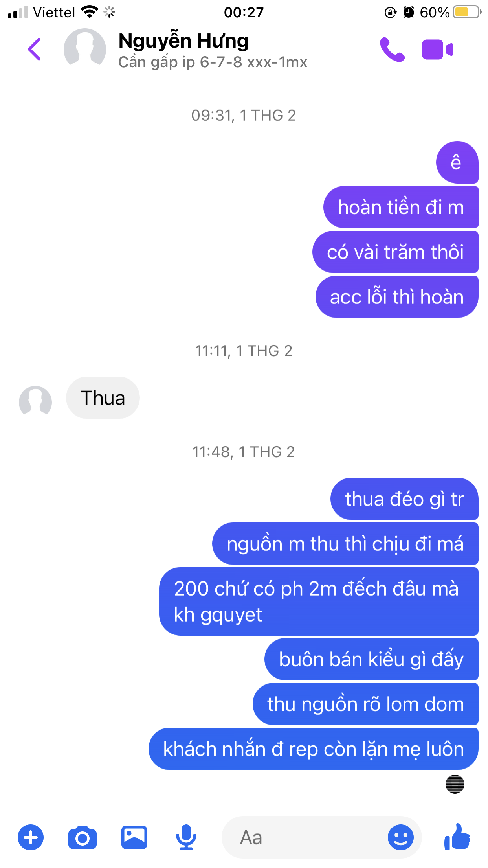Start a voice call with Nguyễn Hưng
This screenshot has width=488, height=868.
click(x=392, y=50)
